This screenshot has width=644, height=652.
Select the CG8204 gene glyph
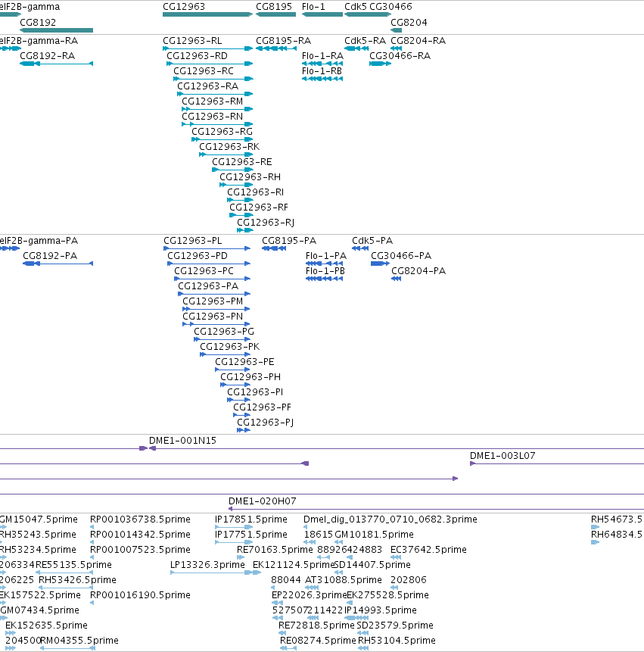[x=397, y=30]
